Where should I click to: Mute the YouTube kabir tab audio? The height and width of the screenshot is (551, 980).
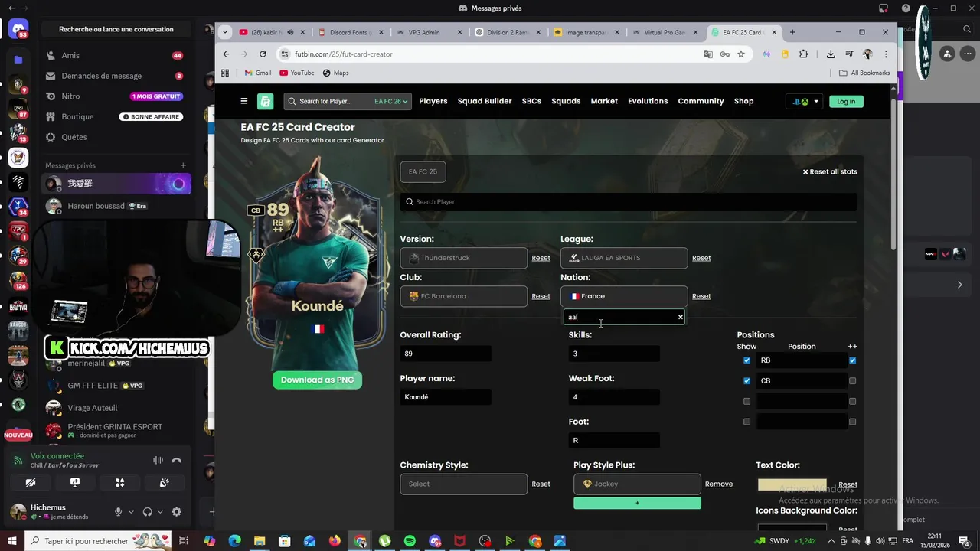[290, 32]
